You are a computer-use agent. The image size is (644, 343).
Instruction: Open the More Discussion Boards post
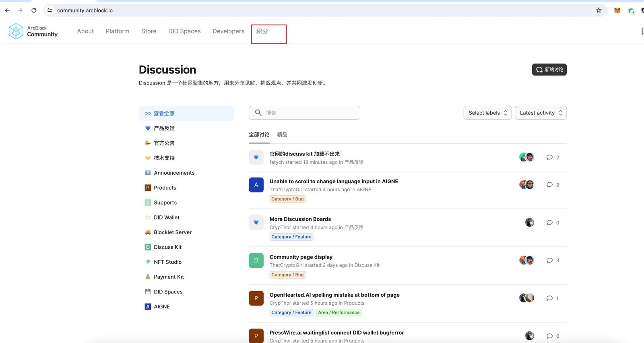pyautogui.click(x=300, y=219)
